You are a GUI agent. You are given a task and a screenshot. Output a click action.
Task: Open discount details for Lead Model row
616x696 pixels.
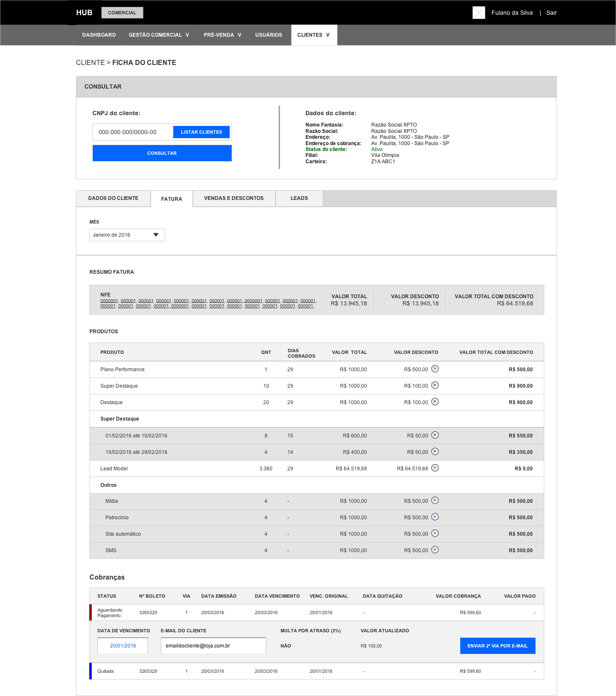click(x=435, y=468)
